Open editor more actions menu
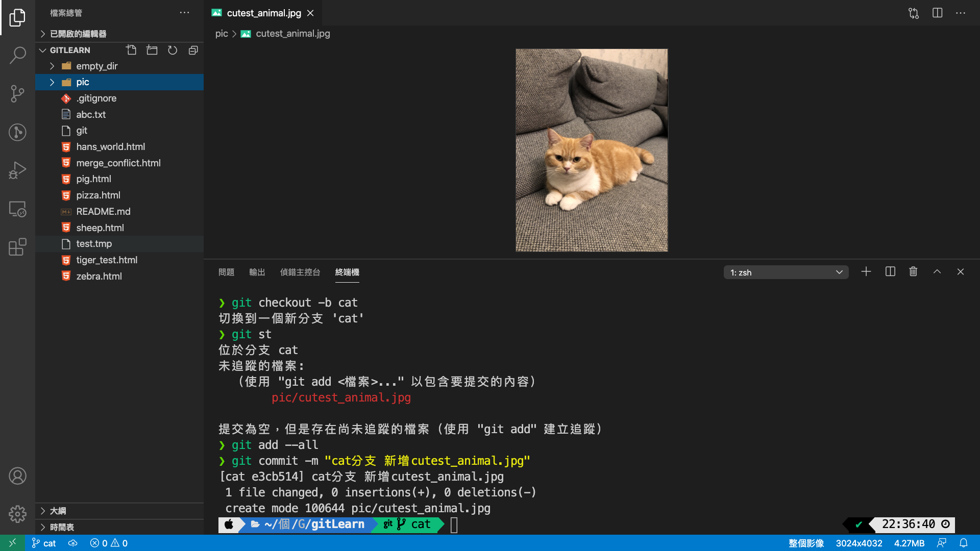Viewport: 980px width, 551px height. pyautogui.click(x=961, y=13)
